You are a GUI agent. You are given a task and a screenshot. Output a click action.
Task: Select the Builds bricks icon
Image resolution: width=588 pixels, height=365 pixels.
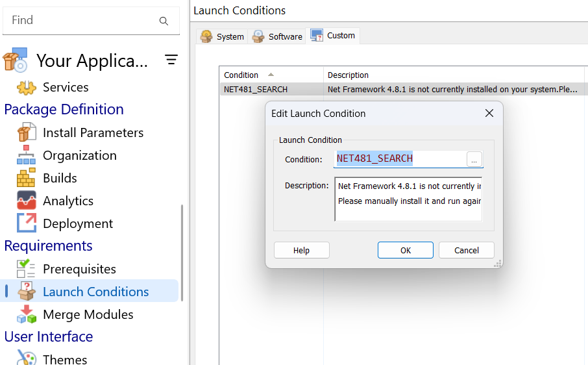(x=27, y=178)
